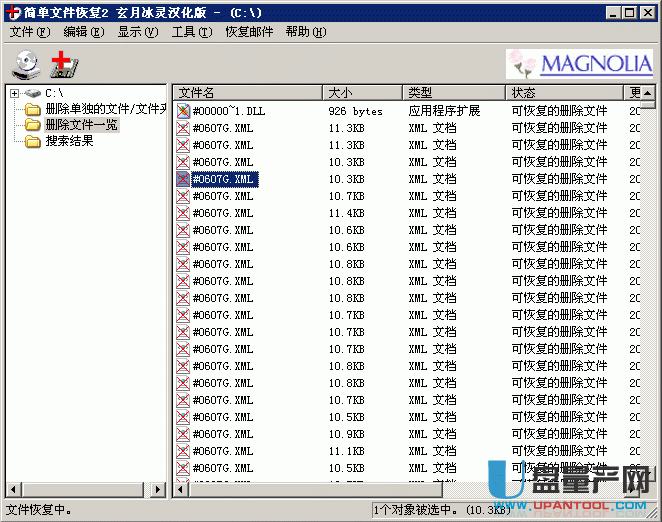Viewport: 662px width, 522px height.
Task: Click the deleted-file icon of #00000~1.DLL
Action: click(183, 111)
